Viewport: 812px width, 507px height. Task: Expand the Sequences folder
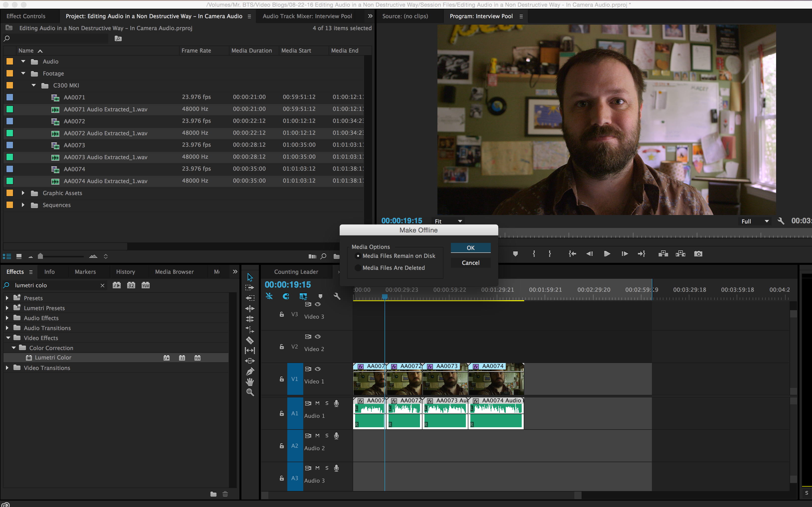click(23, 205)
